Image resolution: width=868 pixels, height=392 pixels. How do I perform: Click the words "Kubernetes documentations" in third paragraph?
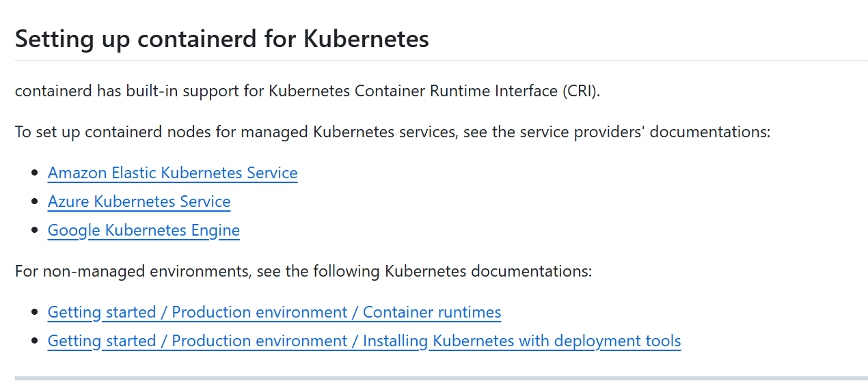(x=489, y=271)
